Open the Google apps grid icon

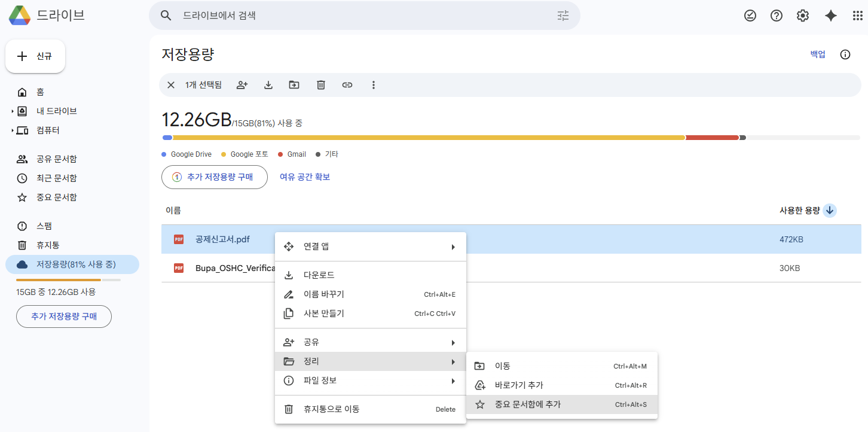tap(857, 15)
